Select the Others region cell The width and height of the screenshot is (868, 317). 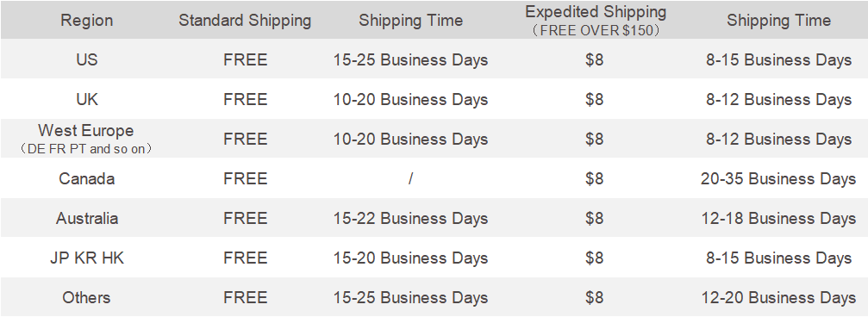pyautogui.click(x=87, y=298)
